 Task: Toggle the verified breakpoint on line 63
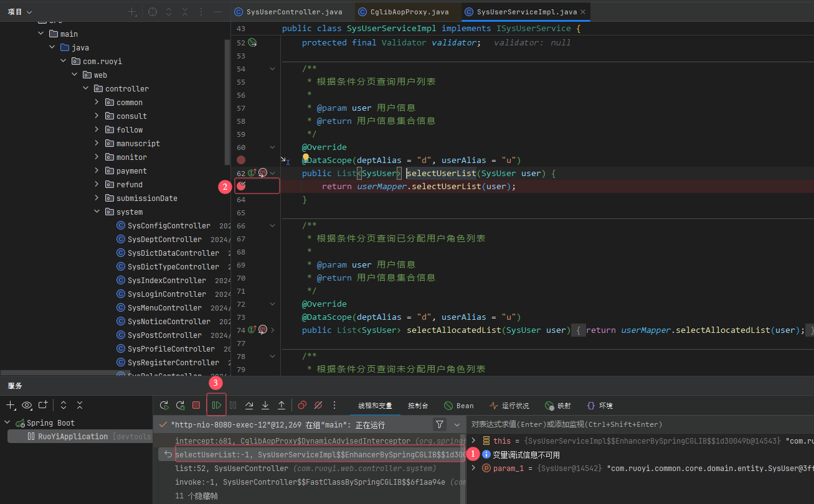click(242, 185)
